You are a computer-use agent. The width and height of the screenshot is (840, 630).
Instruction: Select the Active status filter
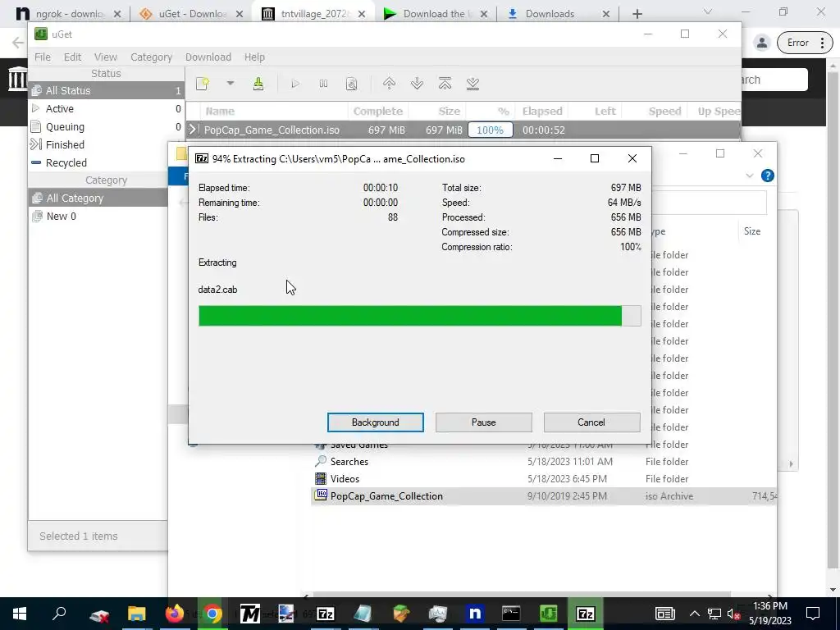point(106,109)
